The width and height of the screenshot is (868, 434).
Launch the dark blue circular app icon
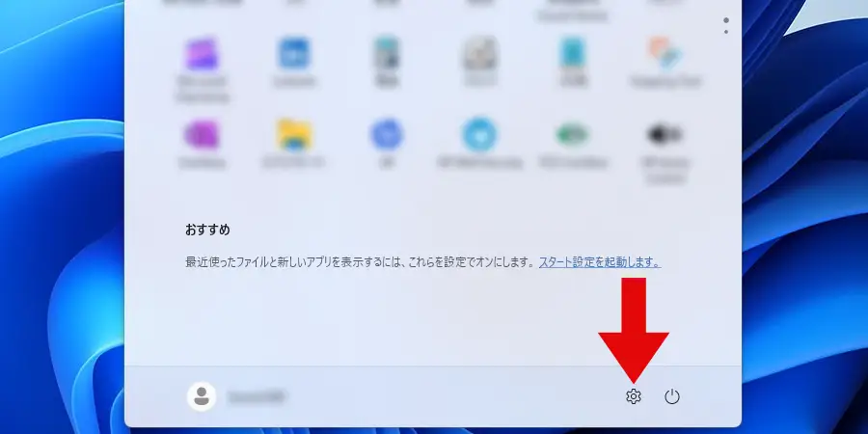[387, 134]
